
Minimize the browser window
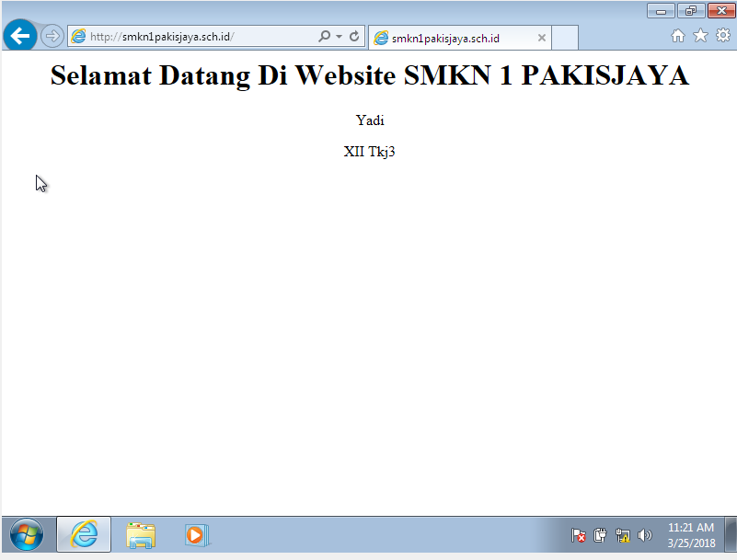(661, 11)
